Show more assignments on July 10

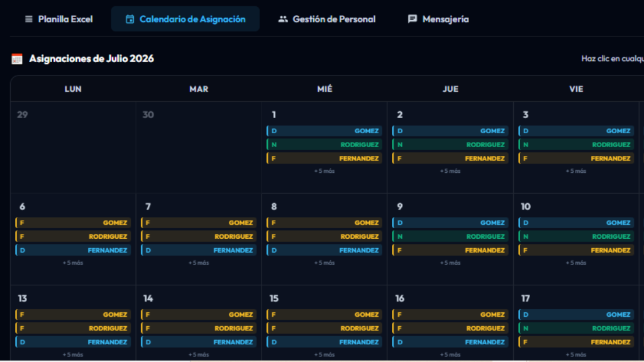[x=576, y=263]
